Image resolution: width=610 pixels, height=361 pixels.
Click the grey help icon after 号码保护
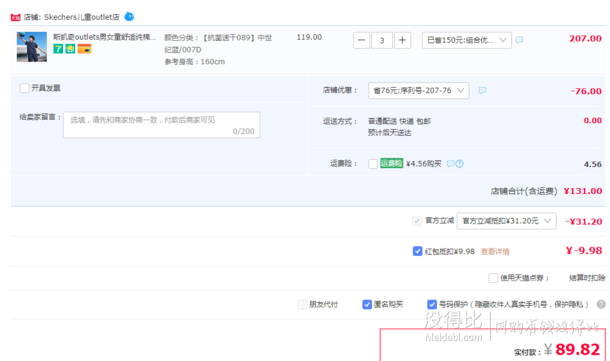(x=601, y=304)
